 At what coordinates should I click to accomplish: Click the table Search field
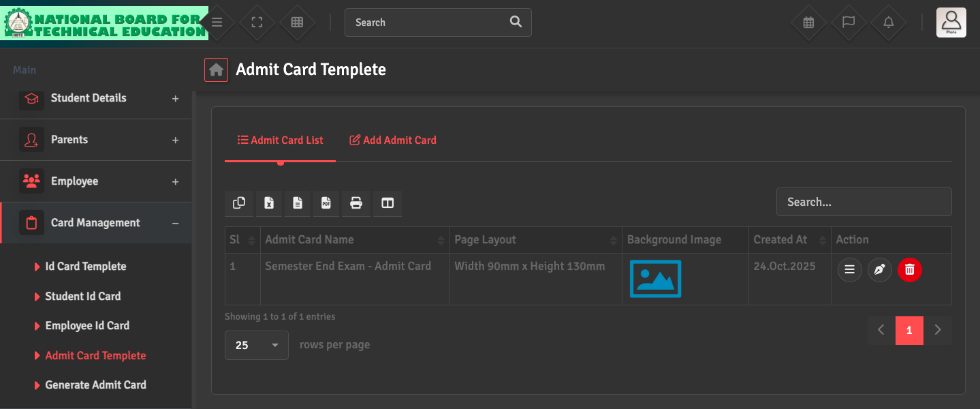pyautogui.click(x=864, y=202)
